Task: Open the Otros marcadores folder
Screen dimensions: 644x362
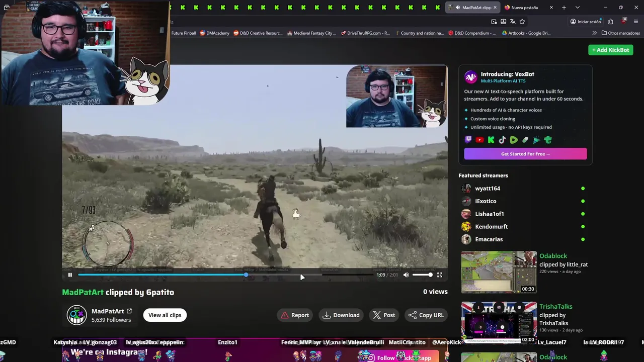Action: (x=620, y=33)
